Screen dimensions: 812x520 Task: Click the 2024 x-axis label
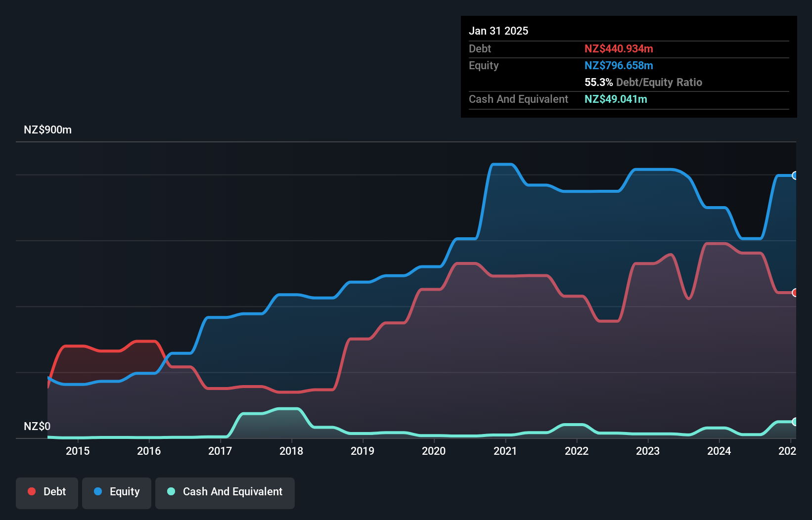[x=719, y=451]
